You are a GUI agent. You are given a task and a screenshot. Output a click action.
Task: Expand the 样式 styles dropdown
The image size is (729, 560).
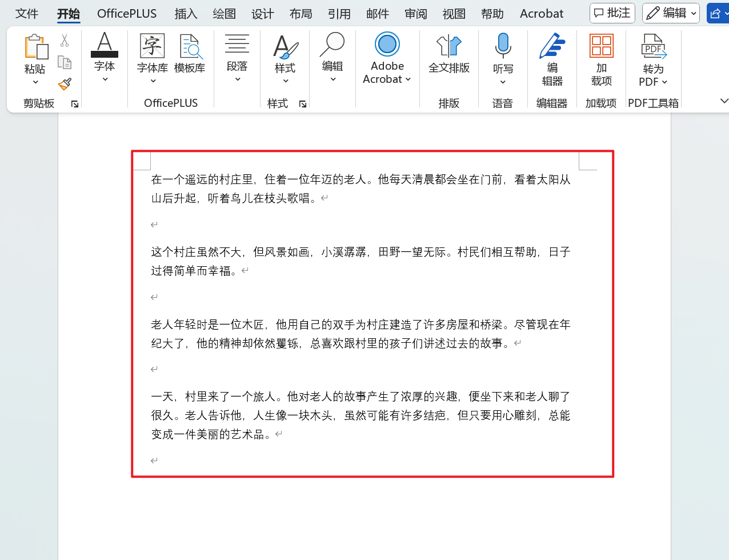coord(285,81)
